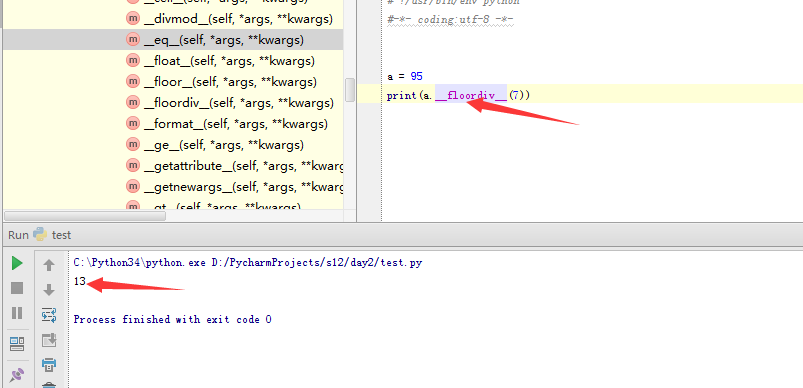Place the cursor on number 95 in the editor
The image size is (803, 388).
(416, 76)
